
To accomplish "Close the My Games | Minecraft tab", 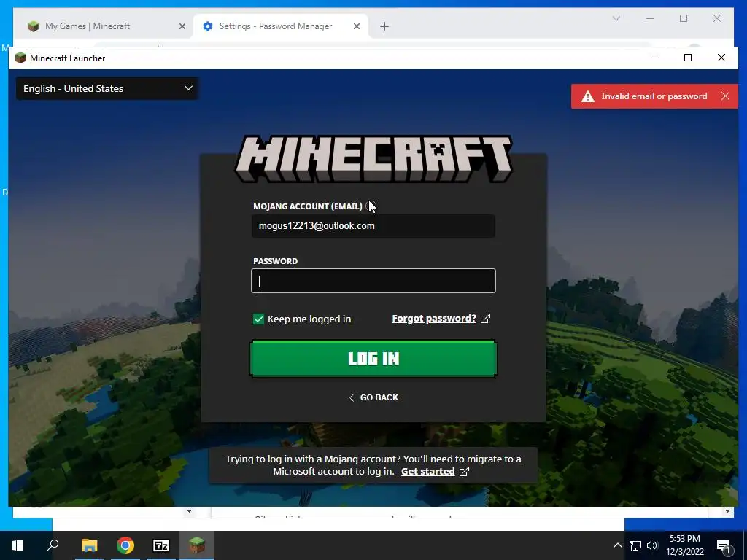I will 182,27.
